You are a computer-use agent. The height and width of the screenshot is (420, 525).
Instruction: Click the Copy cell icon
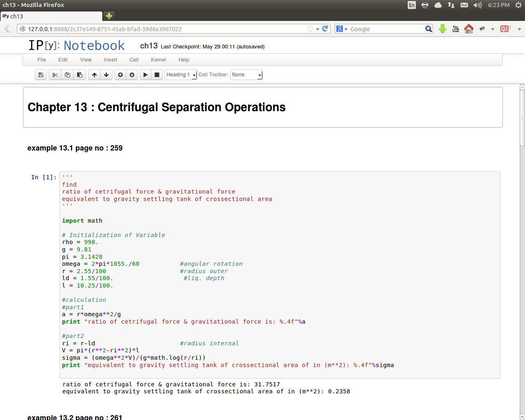(x=67, y=75)
